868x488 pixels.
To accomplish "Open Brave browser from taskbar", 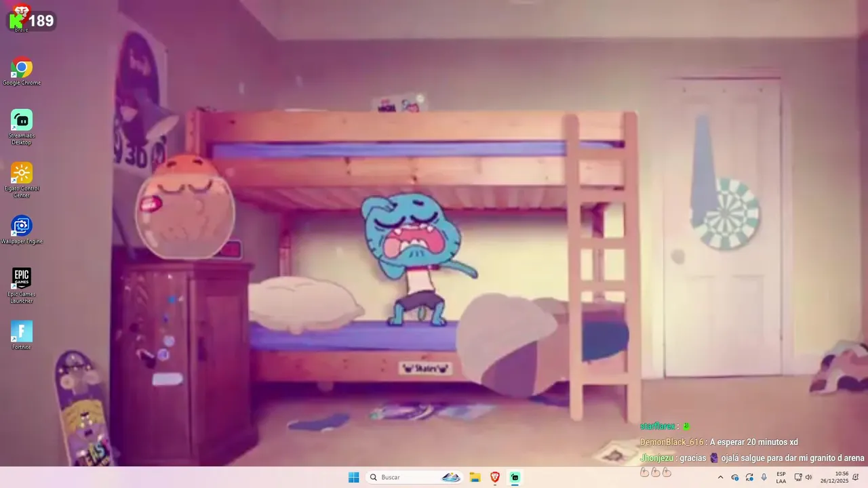I will (495, 477).
